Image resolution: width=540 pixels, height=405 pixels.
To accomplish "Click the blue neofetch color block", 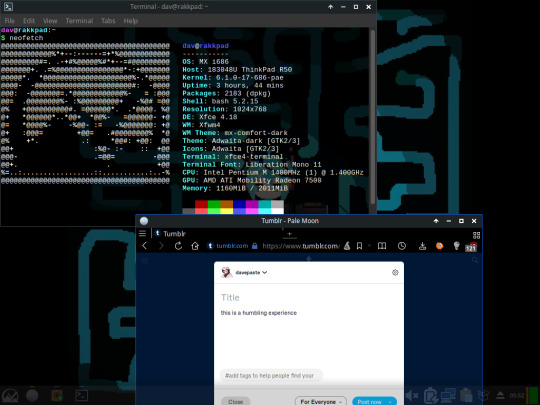I will 239,204.
